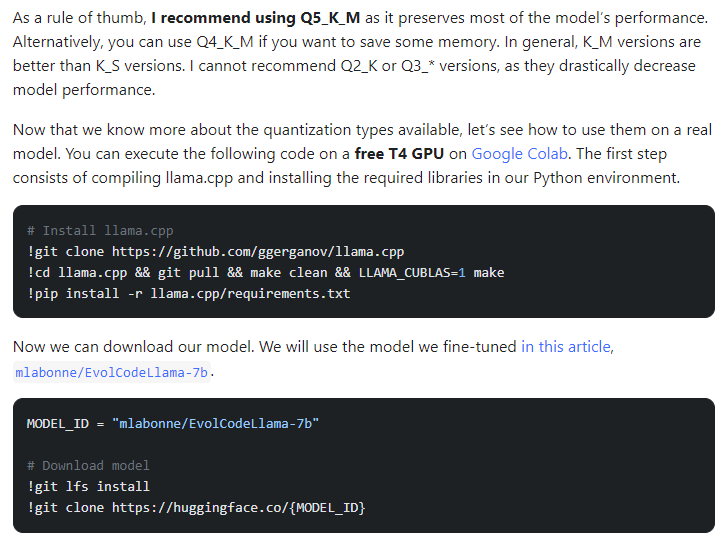Click the "# Download model" comment
The height and width of the screenshot is (541, 727).
88,465
